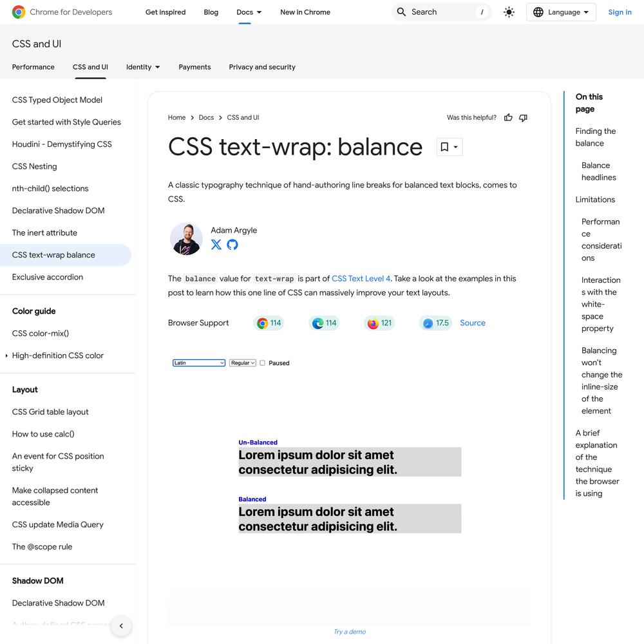Click the Sign in link
644x644 pixels.
(620, 12)
